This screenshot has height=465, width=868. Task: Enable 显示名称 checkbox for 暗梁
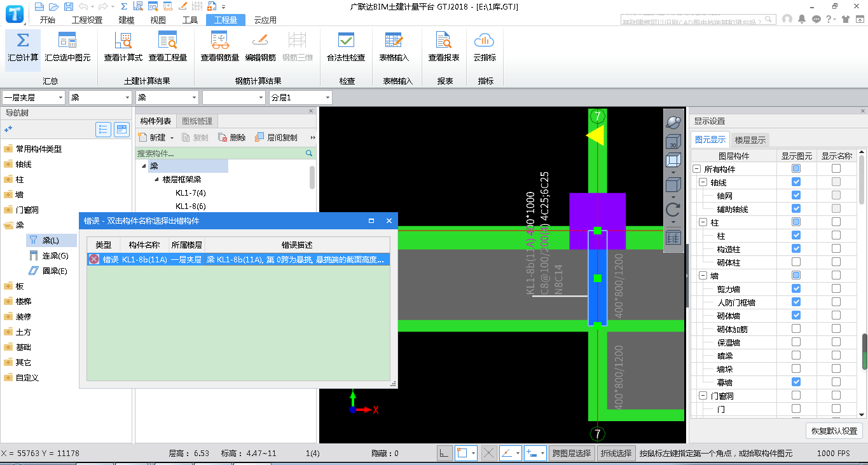[836, 355]
